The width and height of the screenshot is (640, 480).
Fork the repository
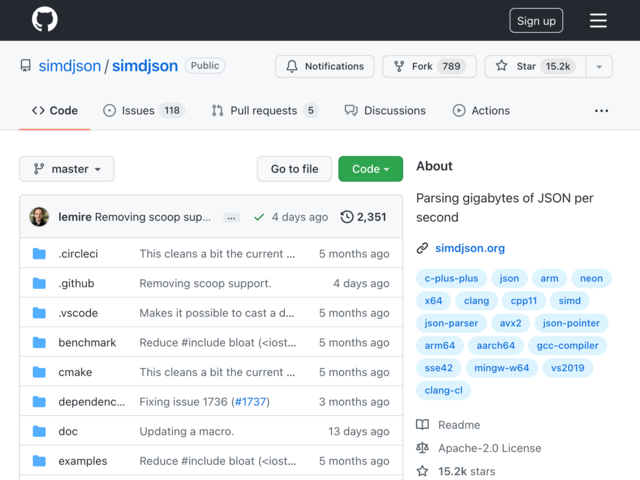coord(429,66)
